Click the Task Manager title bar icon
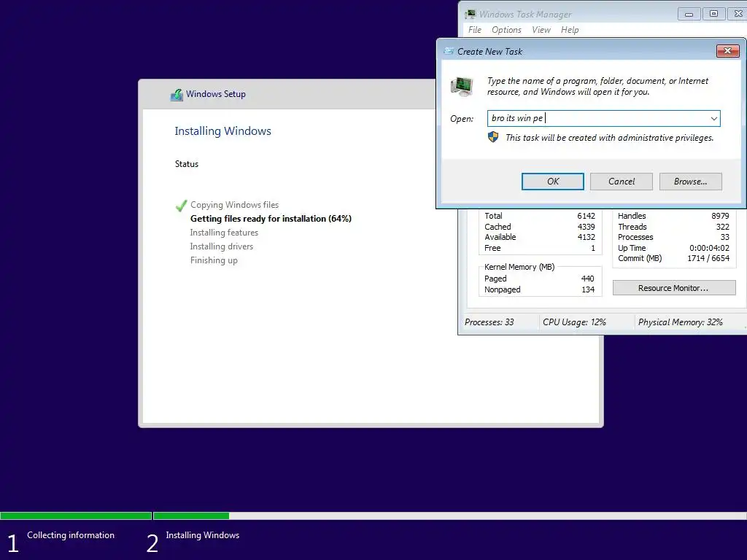Image resolution: width=747 pixels, height=560 pixels. (x=471, y=15)
